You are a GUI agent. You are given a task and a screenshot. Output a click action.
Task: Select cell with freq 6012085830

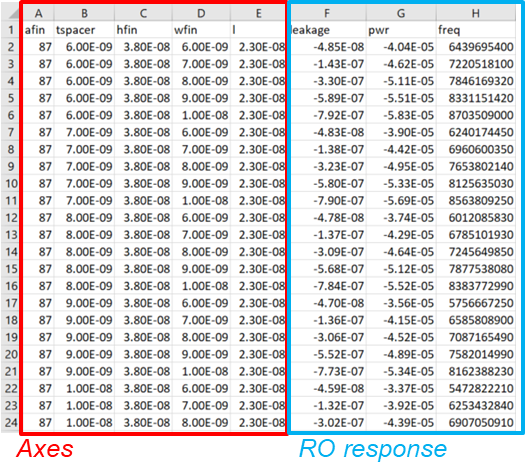[x=476, y=218]
